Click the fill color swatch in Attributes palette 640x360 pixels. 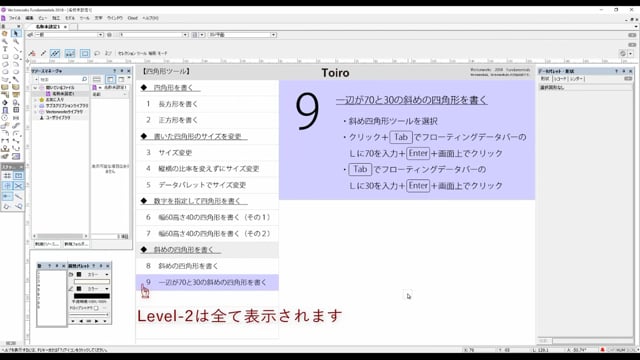coord(92,282)
